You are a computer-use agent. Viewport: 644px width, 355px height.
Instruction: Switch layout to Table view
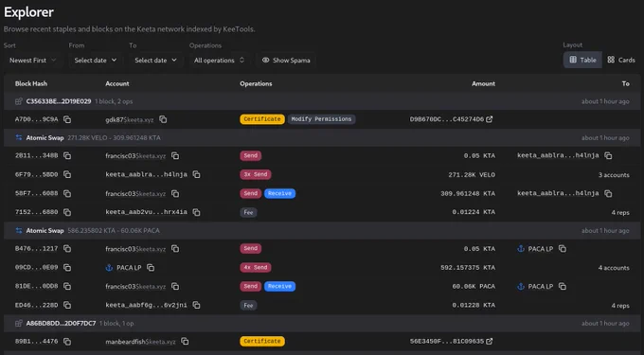(x=582, y=60)
